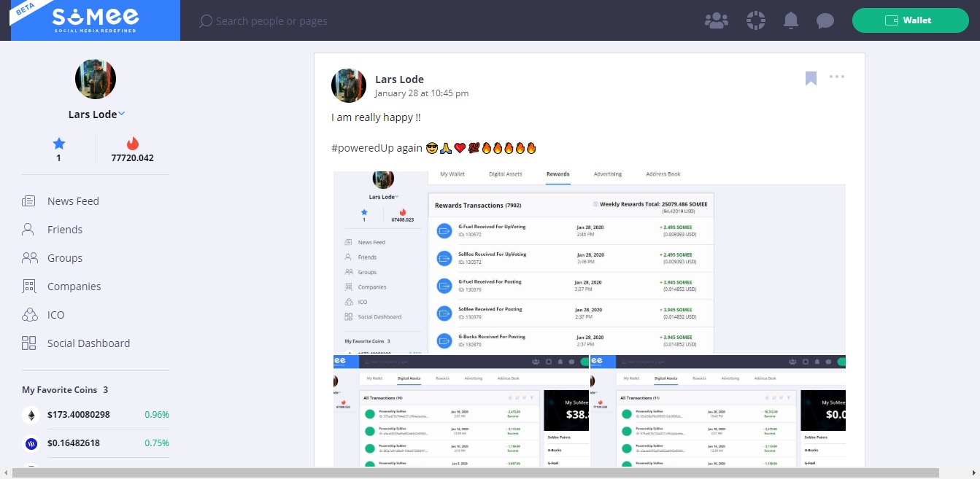Open the support lifebuoy icon in header

click(756, 20)
